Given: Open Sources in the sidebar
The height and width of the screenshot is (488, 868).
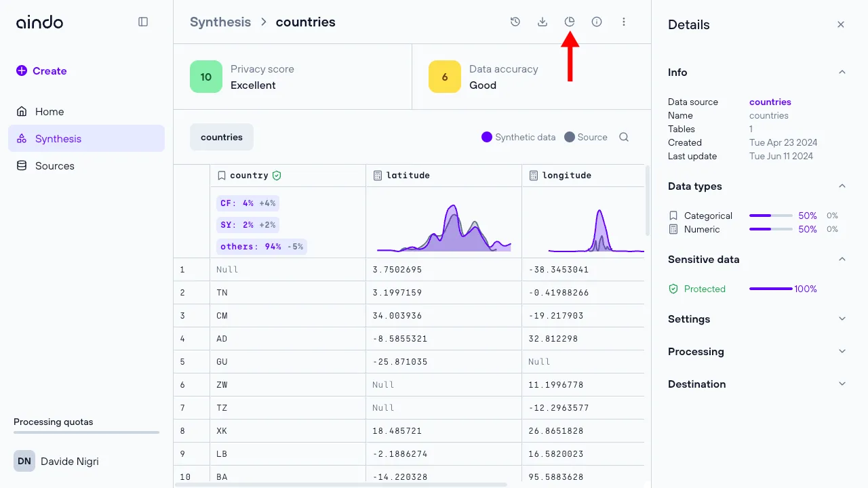Looking at the screenshot, I should [86, 165].
